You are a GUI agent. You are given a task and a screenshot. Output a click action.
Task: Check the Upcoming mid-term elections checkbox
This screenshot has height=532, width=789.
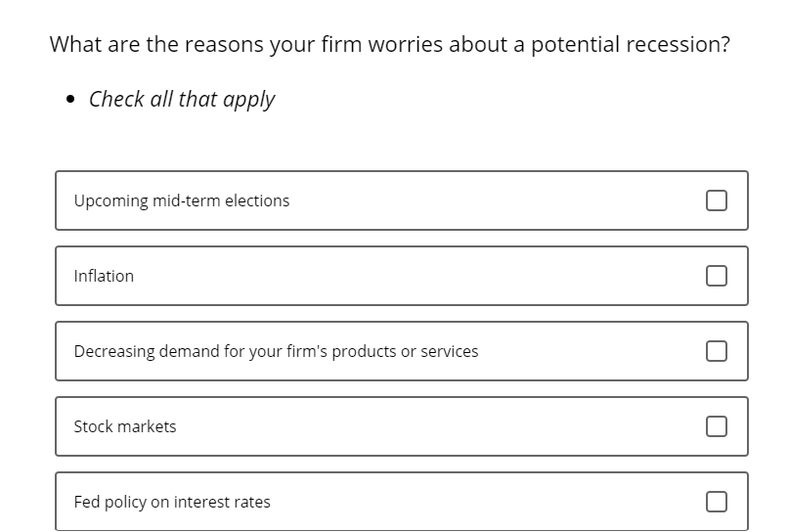(x=716, y=200)
